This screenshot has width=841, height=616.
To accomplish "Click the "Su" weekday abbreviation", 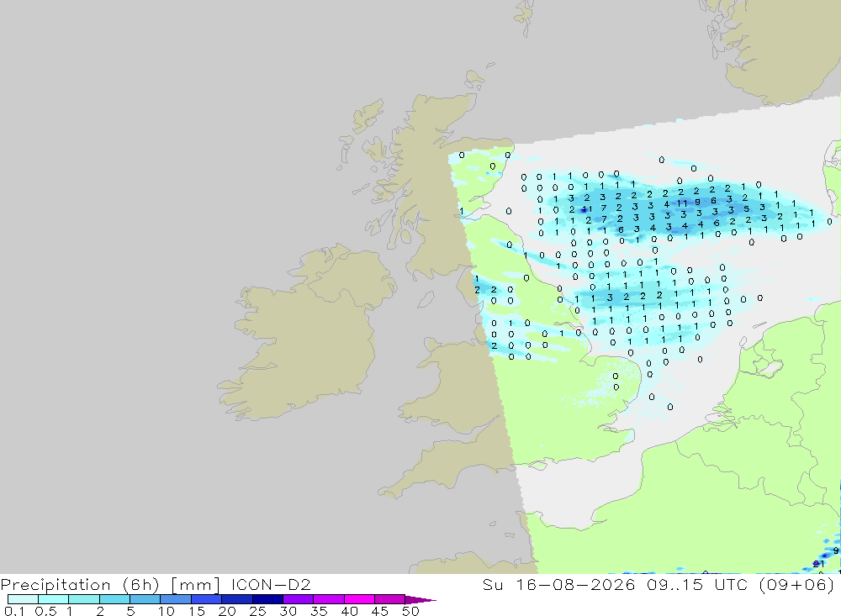I will [x=493, y=584].
